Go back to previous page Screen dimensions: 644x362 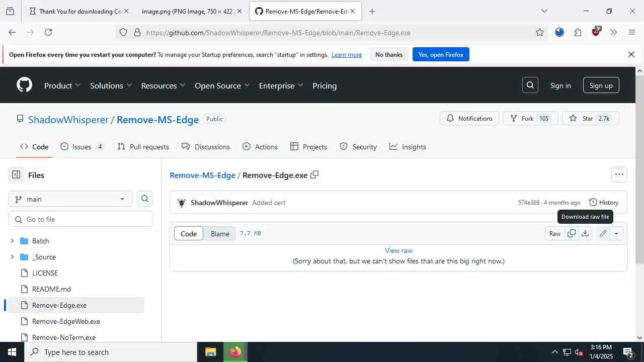click(x=12, y=32)
